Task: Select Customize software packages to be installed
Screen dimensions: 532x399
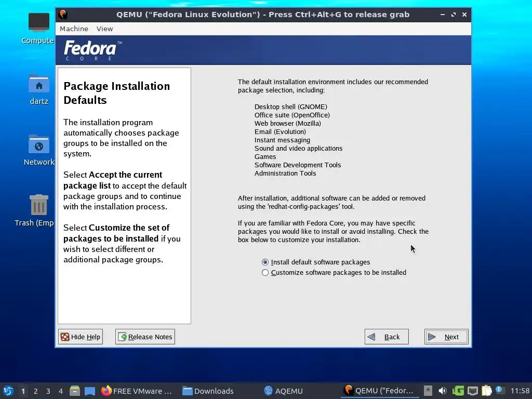Action: [x=334, y=272]
